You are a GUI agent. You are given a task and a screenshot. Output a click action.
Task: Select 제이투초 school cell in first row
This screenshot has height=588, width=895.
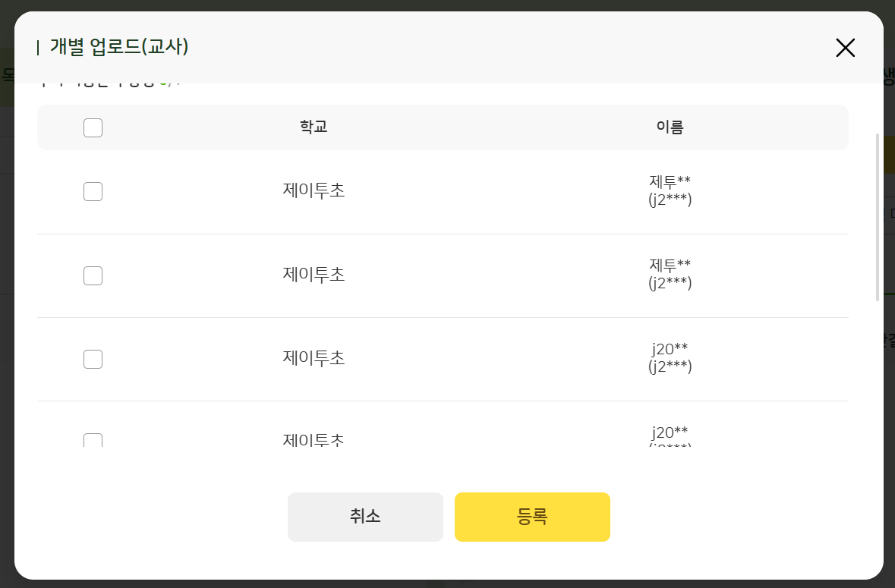(314, 190)
